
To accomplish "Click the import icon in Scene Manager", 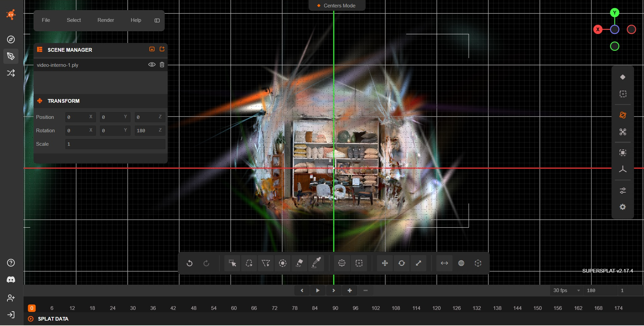I will pyautogui.click(x=152, y=49).
